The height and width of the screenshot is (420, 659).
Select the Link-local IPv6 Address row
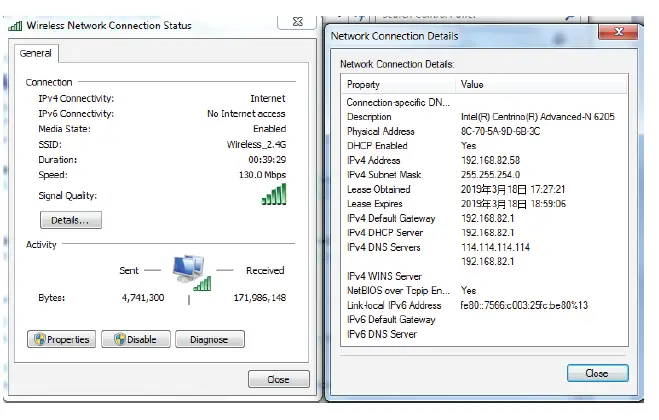pos(484,305)
